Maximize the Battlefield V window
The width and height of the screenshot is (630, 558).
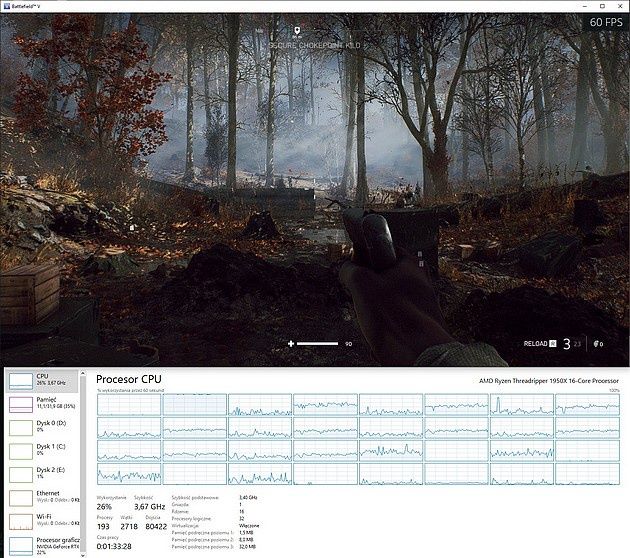602,6
